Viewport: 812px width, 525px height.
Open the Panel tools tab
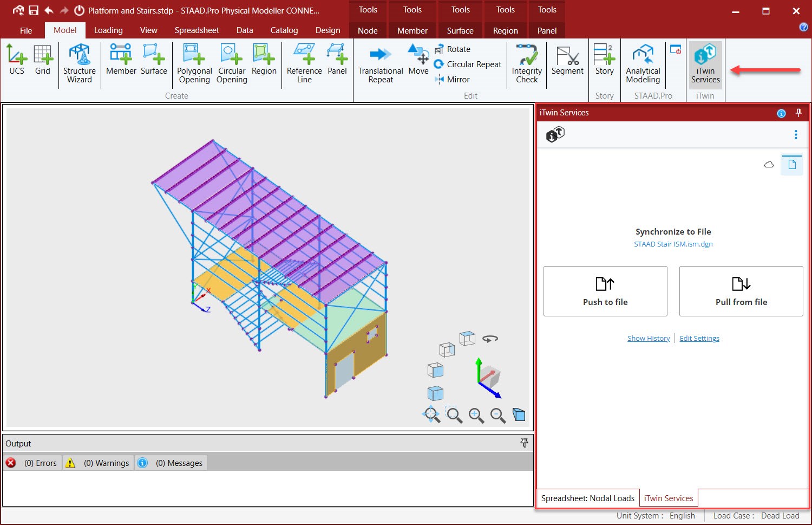[x=547, y=31]
